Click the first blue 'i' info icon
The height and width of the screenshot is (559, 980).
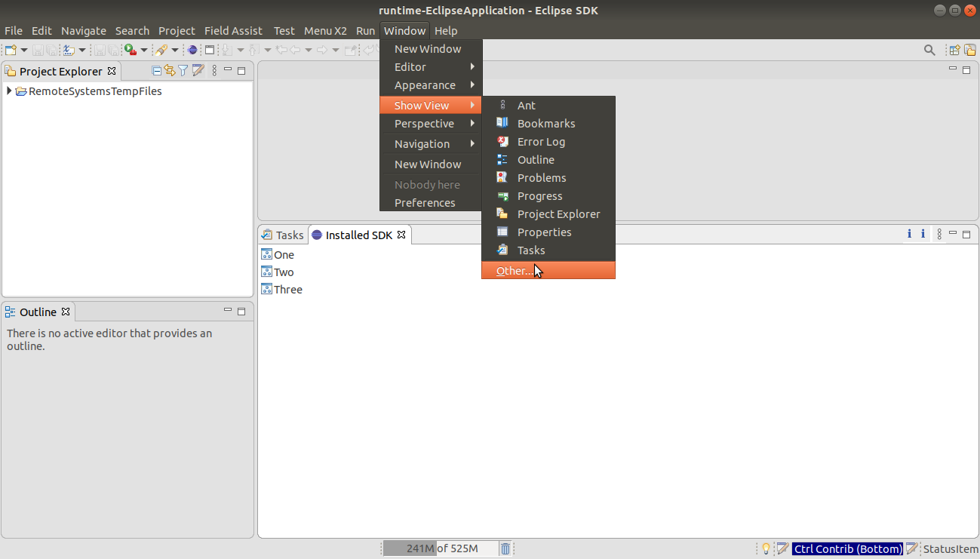pos(909,234)
